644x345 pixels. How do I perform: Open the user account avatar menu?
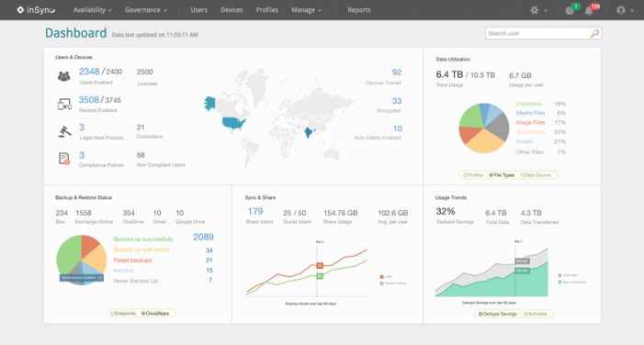[621, 10]
